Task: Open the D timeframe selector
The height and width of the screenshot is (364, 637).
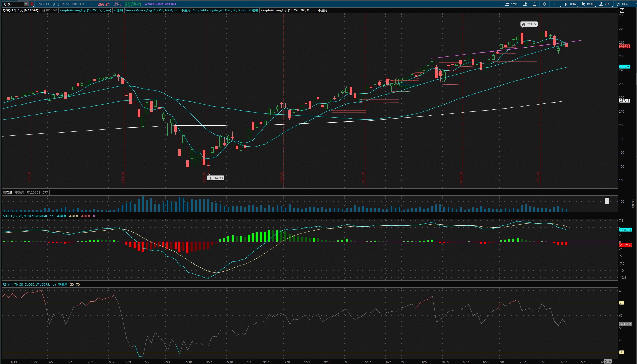Action: click(x=555, y=4)
